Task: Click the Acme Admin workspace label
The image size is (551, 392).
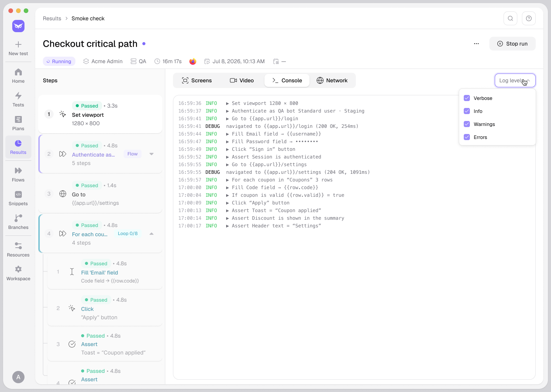Action: coord(103,61)
